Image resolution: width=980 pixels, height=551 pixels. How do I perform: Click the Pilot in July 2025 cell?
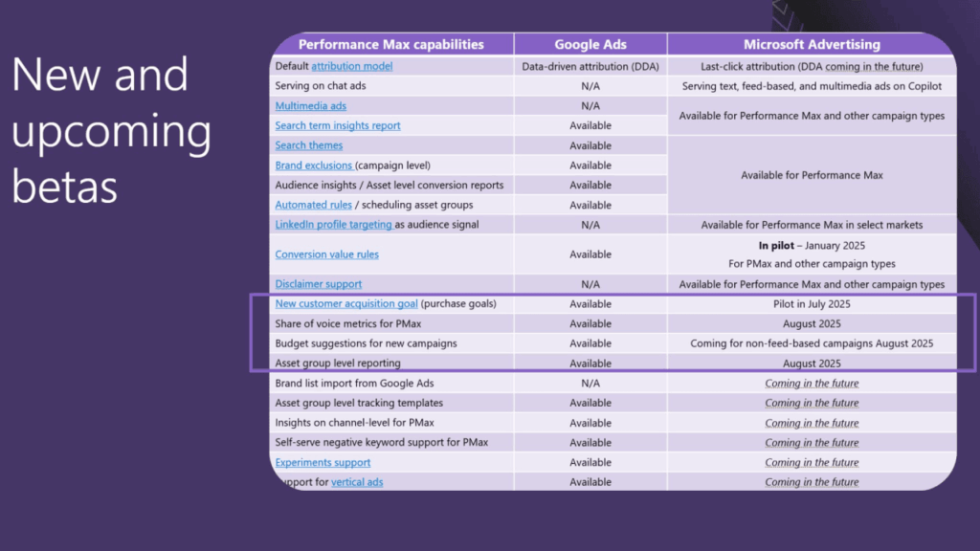pyautogui.click(x=812, y=304)
